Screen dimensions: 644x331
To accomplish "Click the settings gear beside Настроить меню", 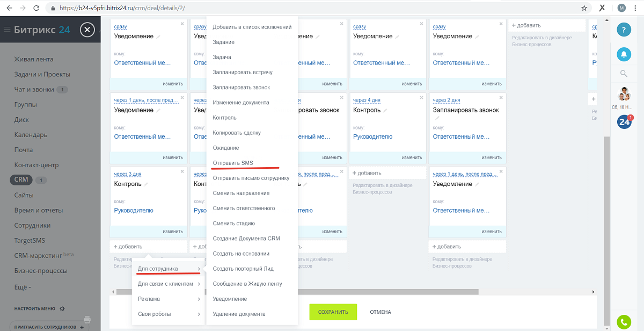I will (62, 309).
